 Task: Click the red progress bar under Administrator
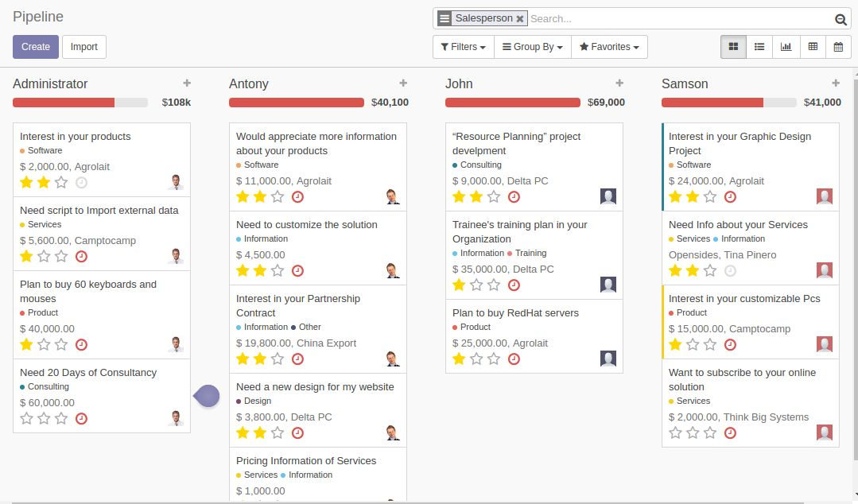[64, 102]
